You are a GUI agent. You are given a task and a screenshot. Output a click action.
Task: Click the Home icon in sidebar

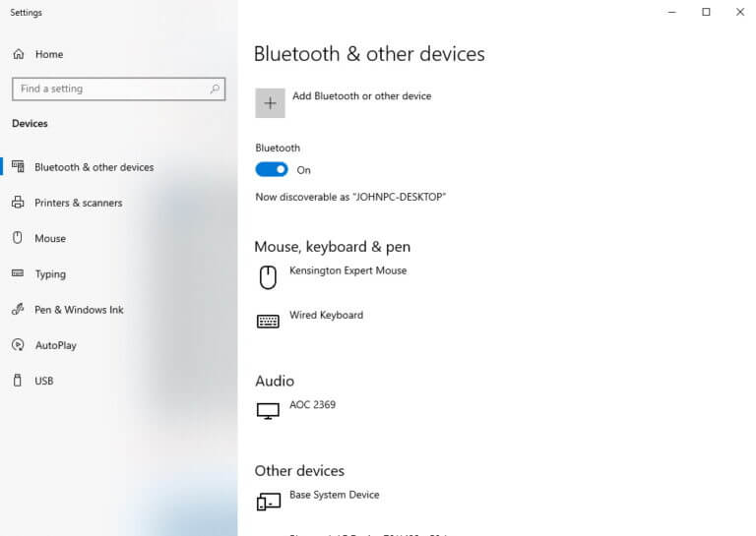click(x=19, y=54)
